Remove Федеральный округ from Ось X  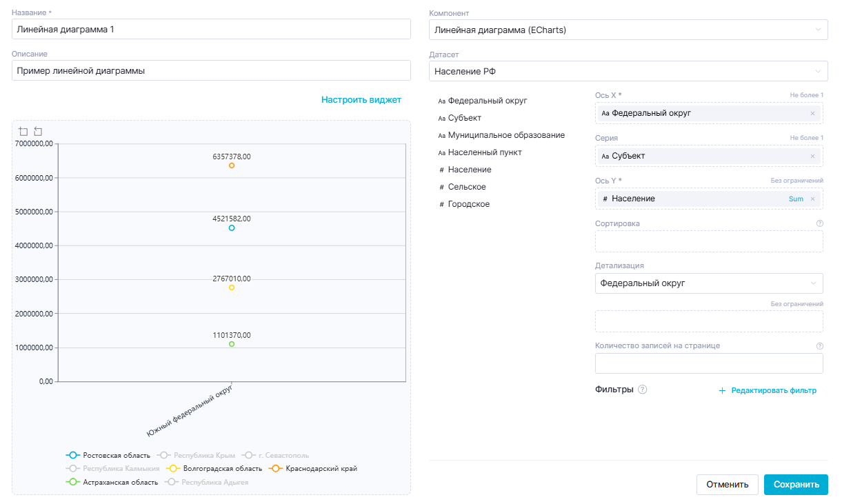812,113
